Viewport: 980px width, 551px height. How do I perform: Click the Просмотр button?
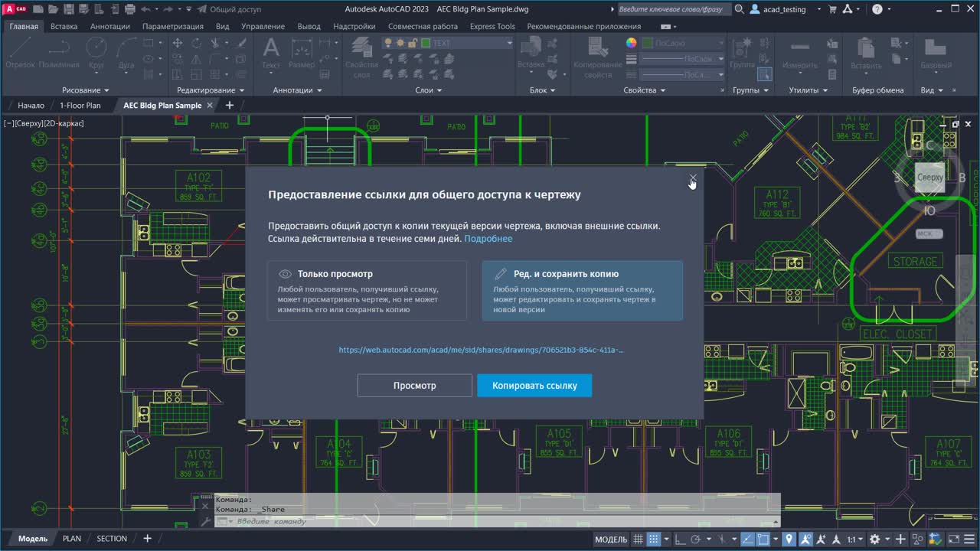(415, 386)
